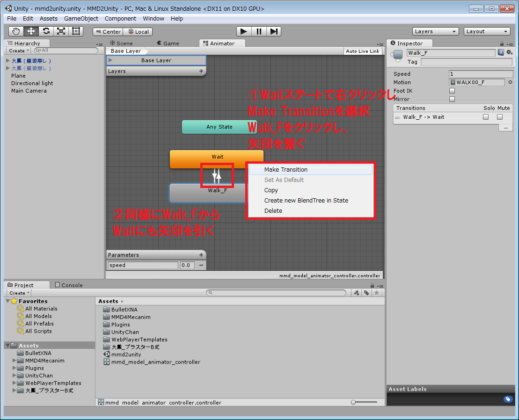The width and height of the screenshot is (519, 420).
Task: Click search by label icon in Project
Action: [366, 293]
